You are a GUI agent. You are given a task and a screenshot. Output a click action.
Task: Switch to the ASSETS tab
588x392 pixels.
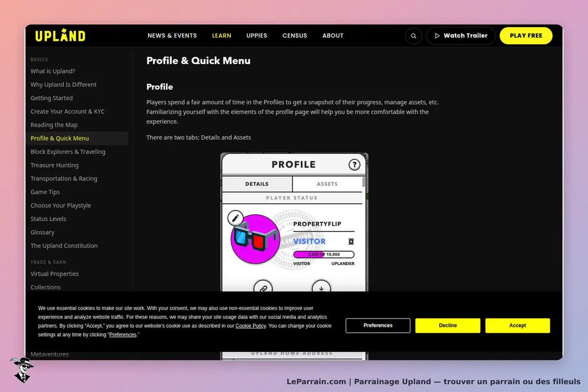[327, 184]
